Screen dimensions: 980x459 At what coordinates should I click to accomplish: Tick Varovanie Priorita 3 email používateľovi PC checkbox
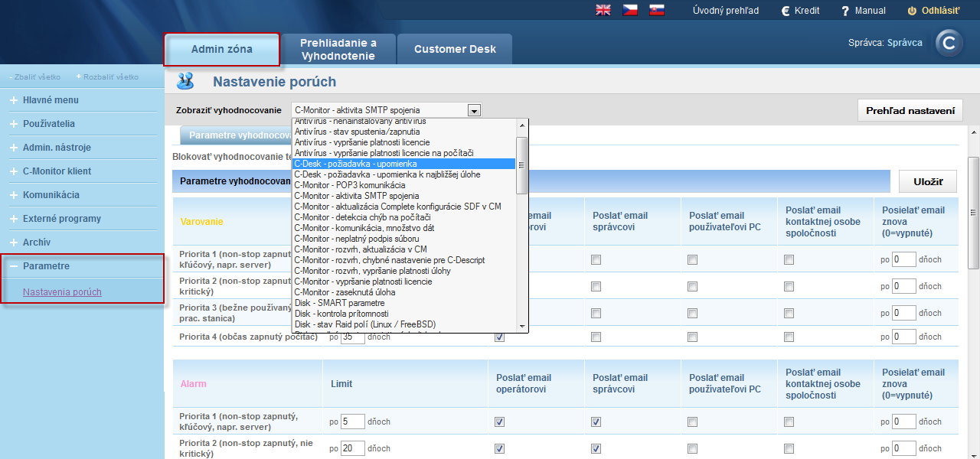click(692, 313)
